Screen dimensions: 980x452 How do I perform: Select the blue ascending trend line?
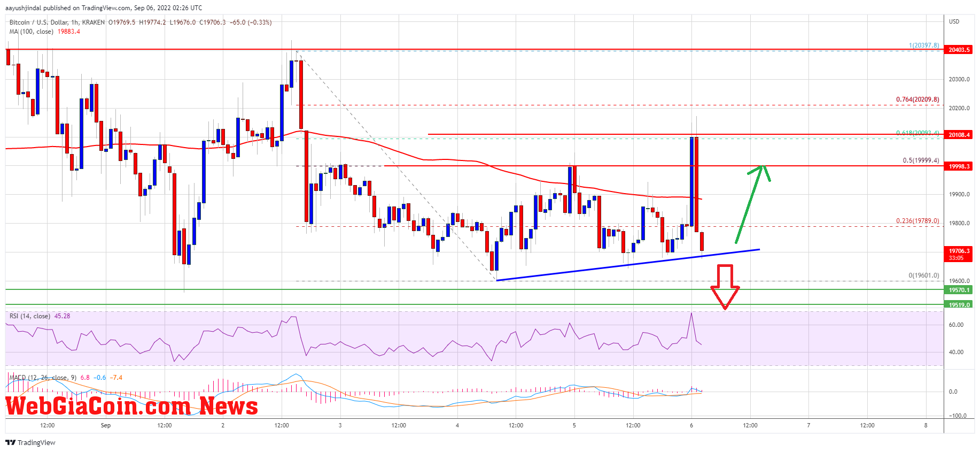coord(628,265)
